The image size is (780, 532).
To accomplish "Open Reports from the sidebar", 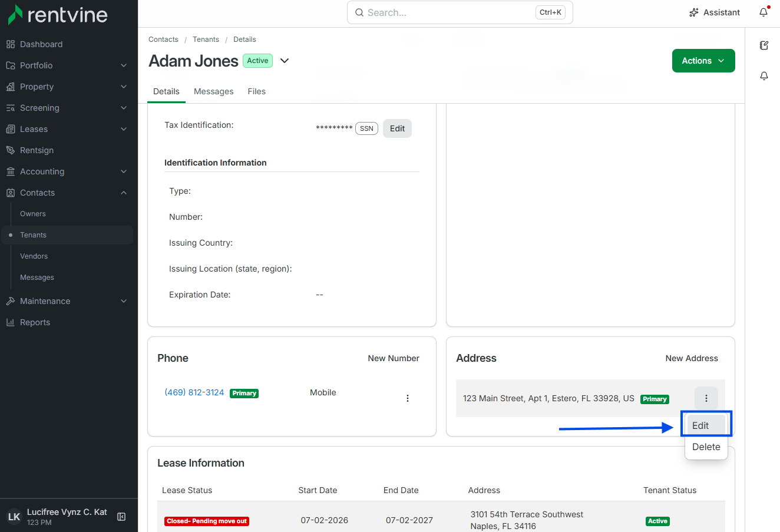I will (x=35, y=322).
